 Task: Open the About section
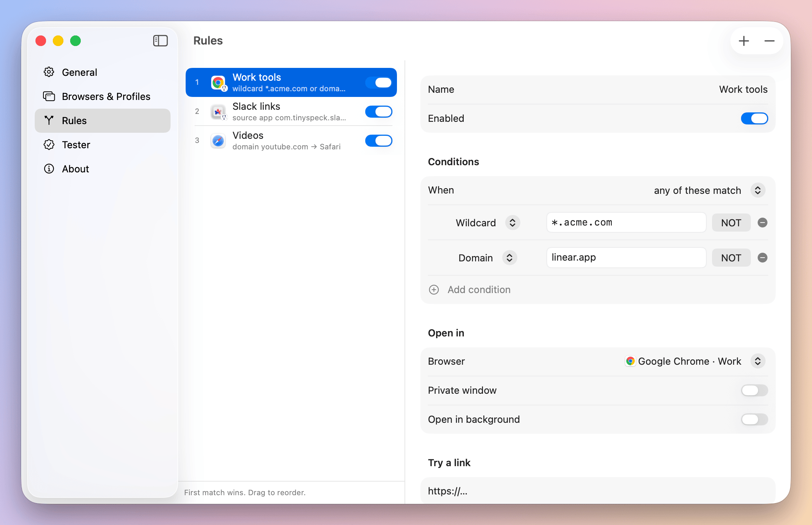click(x=103, y=169)
